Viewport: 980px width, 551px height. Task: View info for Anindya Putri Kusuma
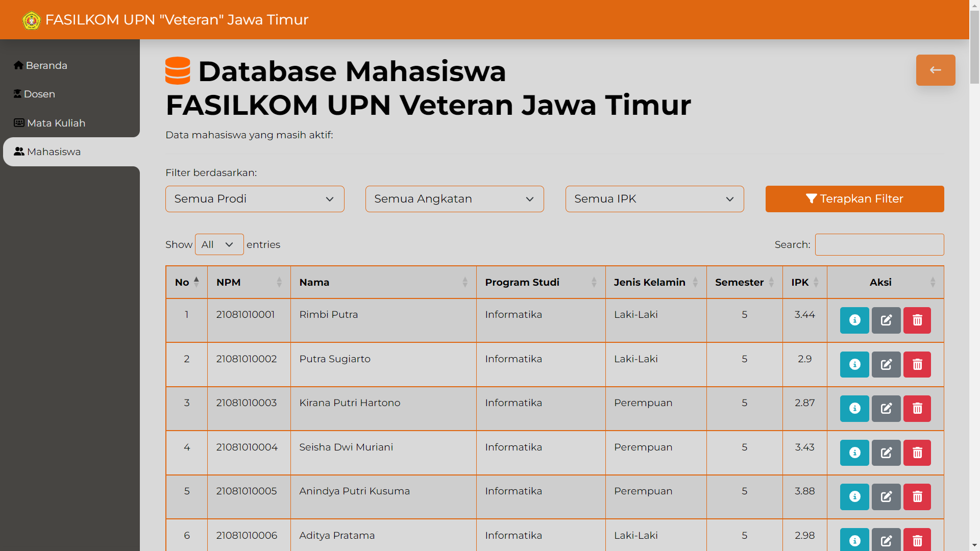pos(854,497)
